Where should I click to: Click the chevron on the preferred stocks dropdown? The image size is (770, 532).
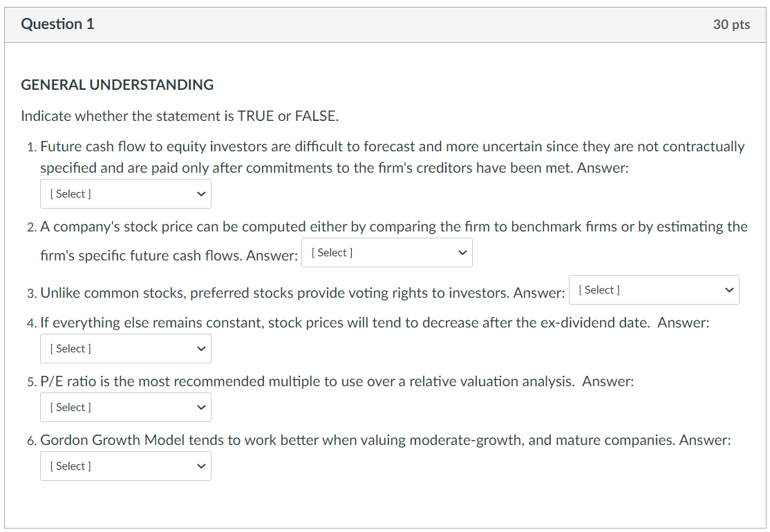729,289
